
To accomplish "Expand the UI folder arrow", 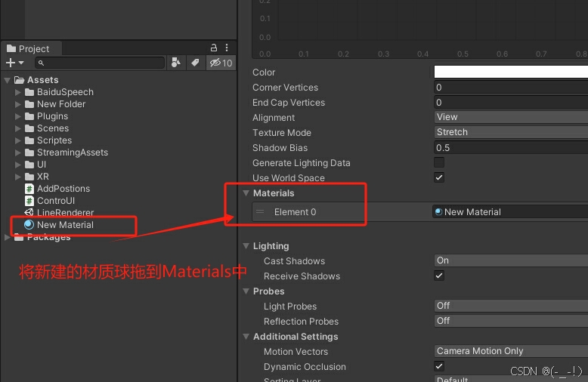I will [17, 165].
